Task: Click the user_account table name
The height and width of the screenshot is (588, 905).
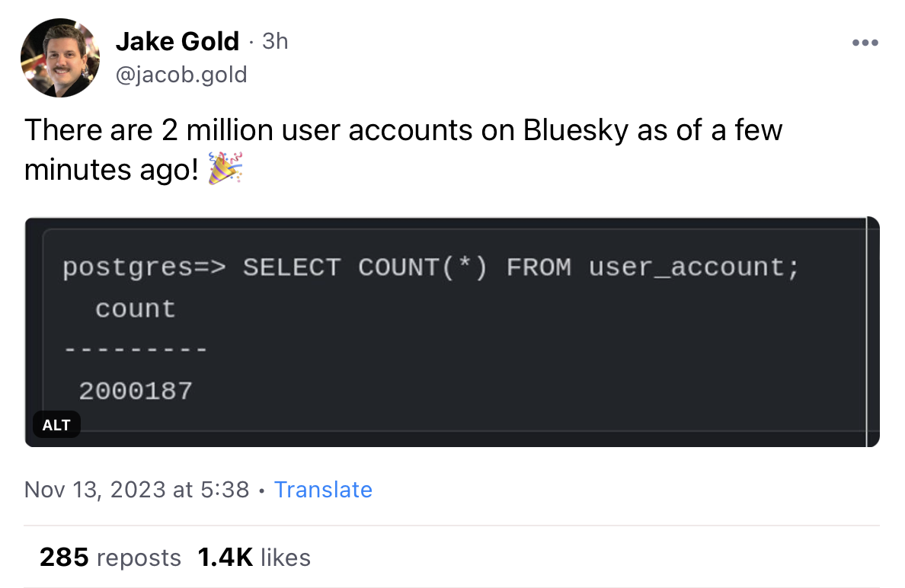Action: [x=693, y=267]
